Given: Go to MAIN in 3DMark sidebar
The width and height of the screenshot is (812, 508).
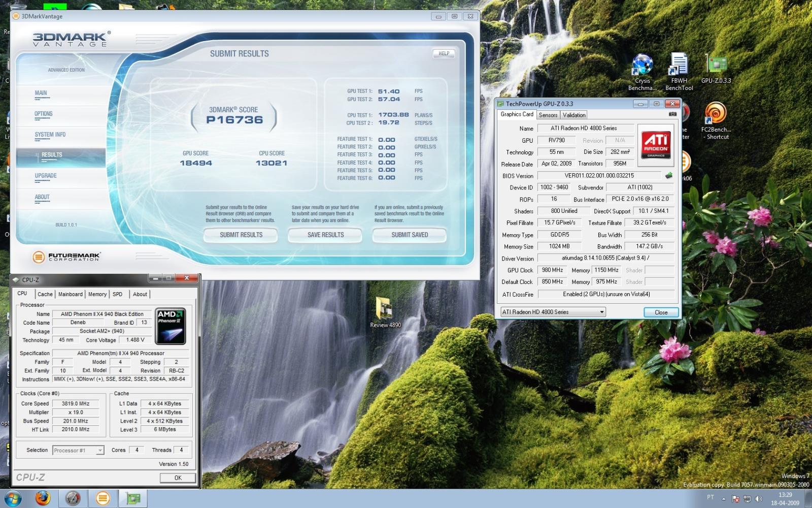Looking at the screenshot, I should (x=41, y=93).
